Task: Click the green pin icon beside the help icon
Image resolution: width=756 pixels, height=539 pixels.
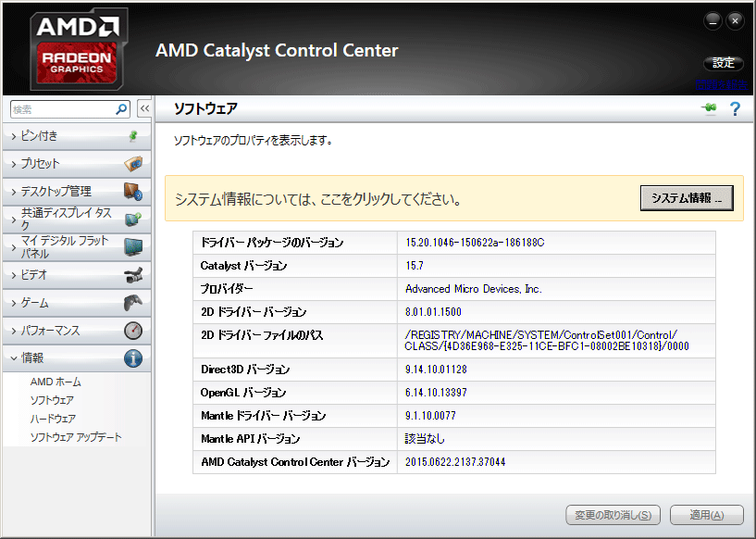Action: 709,108
